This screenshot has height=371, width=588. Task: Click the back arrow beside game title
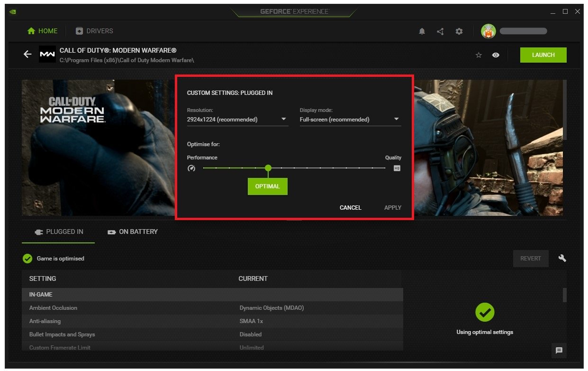point(27,55)
